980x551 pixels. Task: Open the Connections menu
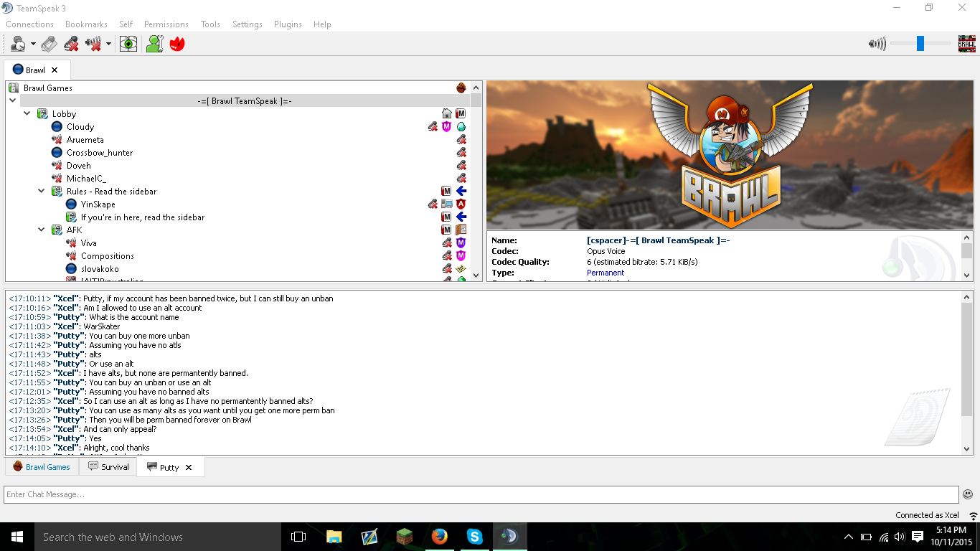[29, 24]
